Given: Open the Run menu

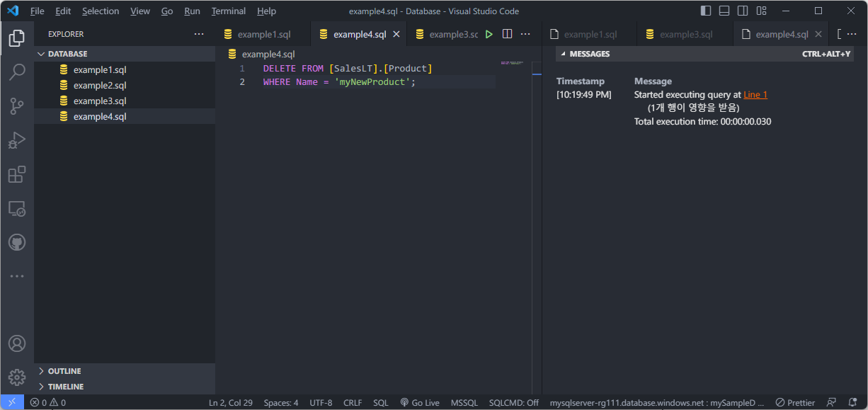Looking at the screenshot, I should pyautogui.click(x=192, y=11).
